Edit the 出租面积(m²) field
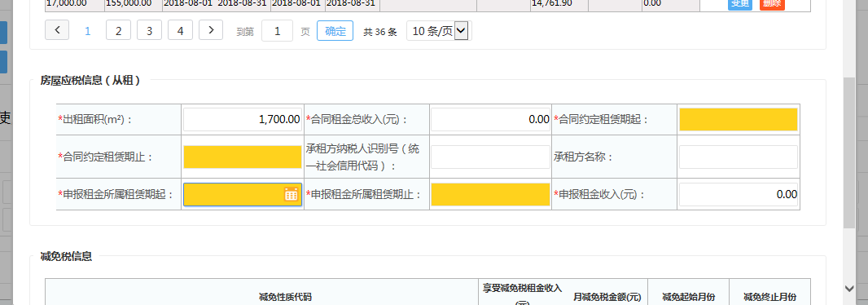Viewport: 868px width, 305px height. [x=243, y=119]
